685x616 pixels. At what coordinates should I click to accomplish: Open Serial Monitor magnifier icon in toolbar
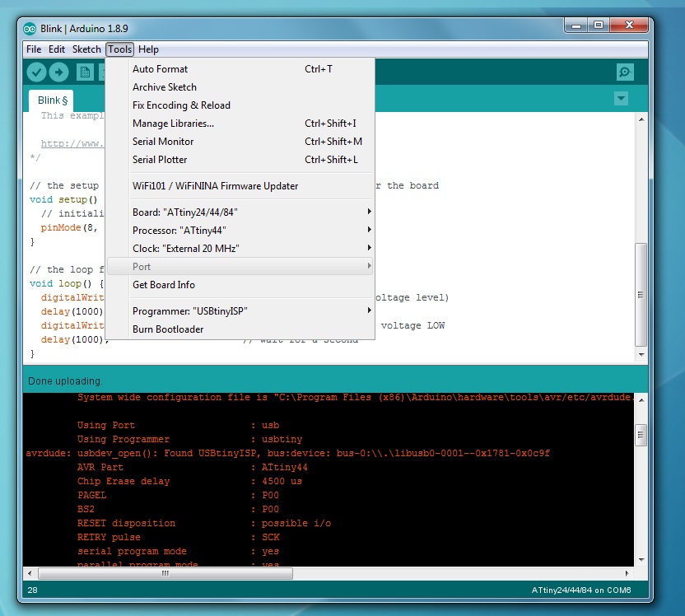(625, 72)
